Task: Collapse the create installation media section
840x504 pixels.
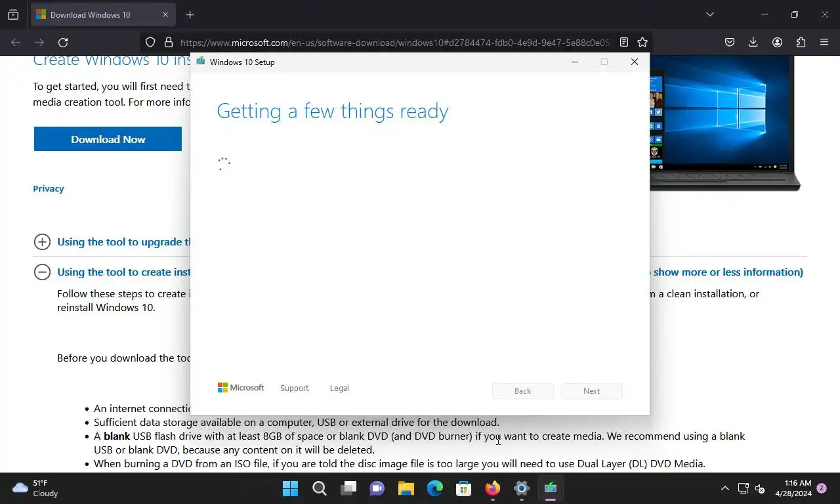Action: click(x=42, y=272)
